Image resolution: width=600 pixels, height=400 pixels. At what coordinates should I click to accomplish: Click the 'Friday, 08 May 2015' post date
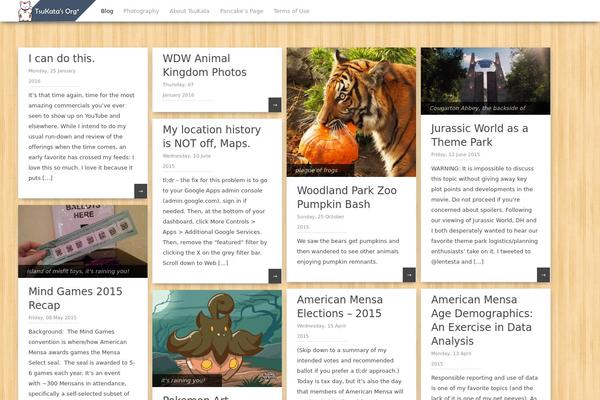(x=52, y=318)
